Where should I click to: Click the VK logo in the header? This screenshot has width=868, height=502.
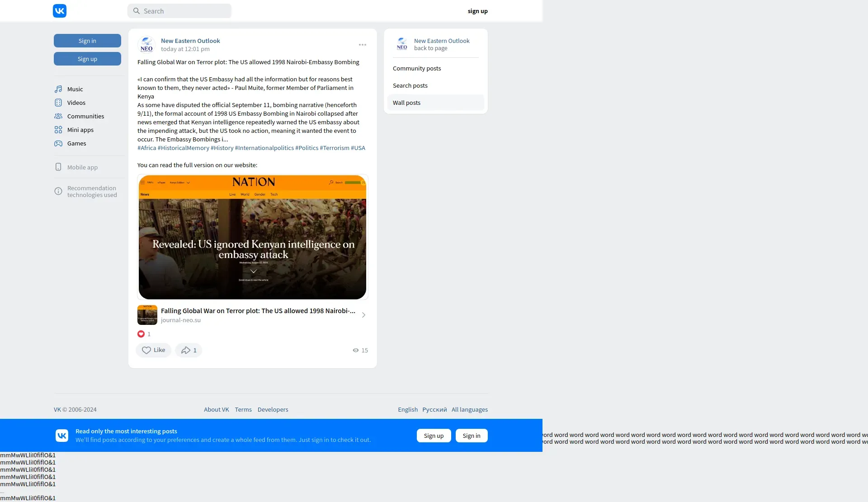point(60,11)
